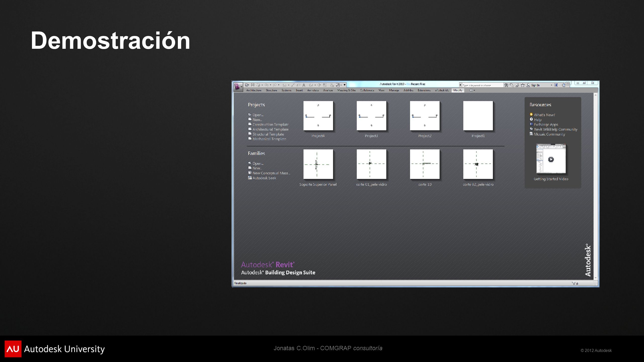644x362 pixels.
Task: Toggle the ribbon minimize panel button
Action: (471, 90)
